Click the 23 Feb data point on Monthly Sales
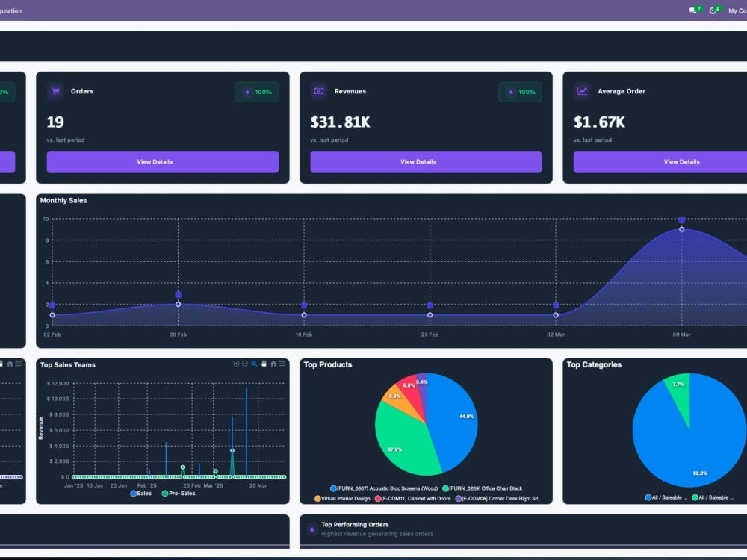The height and width of the screenshot is (560, 747). pyautogui.click(x=430, y=315)
